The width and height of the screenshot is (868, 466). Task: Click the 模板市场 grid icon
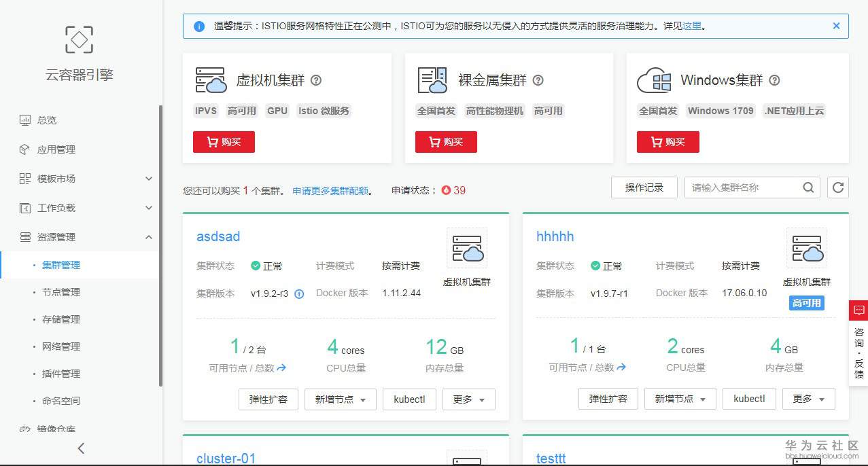click(x=25, y=179)
